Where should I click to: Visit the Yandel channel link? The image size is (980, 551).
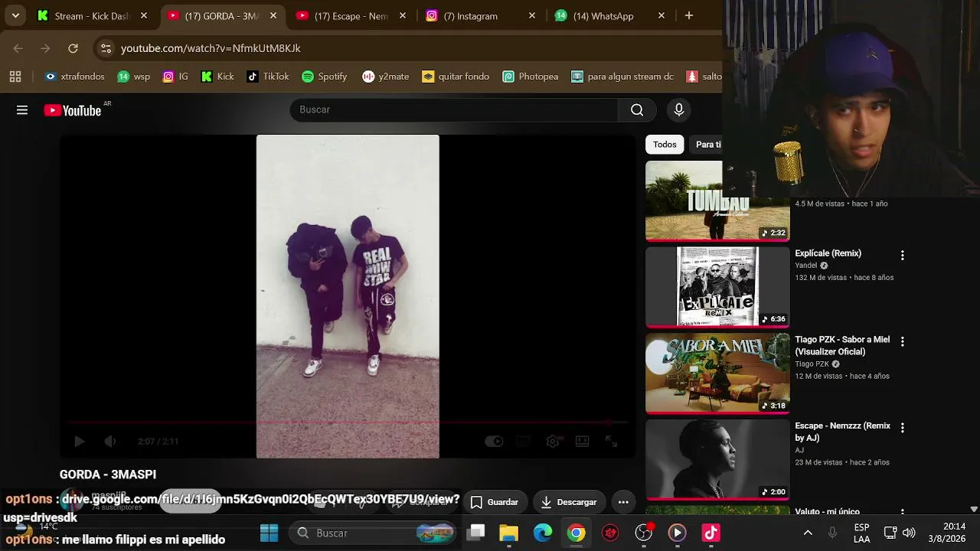(x=806, y=266)
